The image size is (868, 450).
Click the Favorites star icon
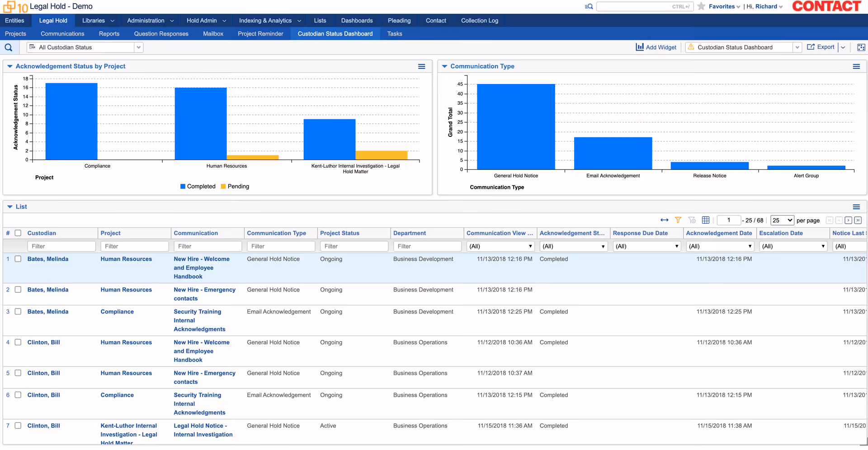pos(701,6)
